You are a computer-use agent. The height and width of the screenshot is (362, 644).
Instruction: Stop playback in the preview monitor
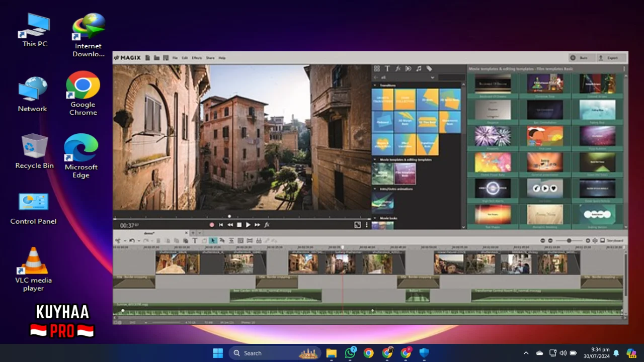[239, 225]
